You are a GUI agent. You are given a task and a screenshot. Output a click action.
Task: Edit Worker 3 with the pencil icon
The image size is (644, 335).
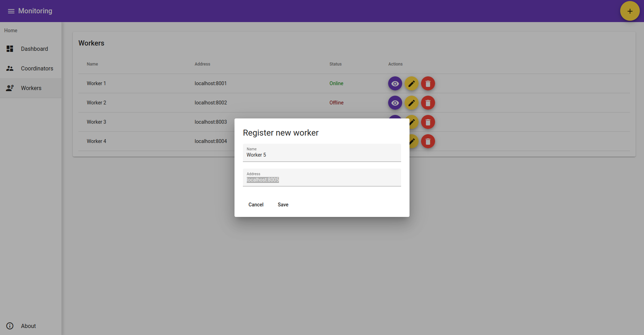(x=414, y=122)
